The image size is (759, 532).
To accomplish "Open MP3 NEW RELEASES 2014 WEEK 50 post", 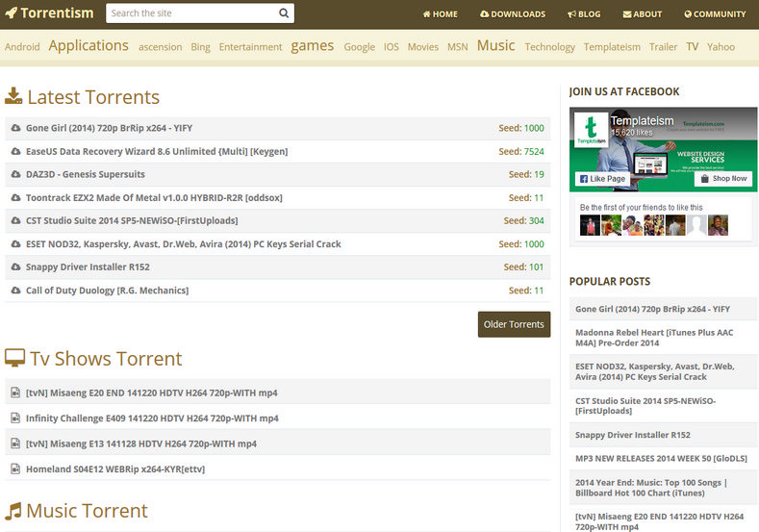I will click(661, 458).
